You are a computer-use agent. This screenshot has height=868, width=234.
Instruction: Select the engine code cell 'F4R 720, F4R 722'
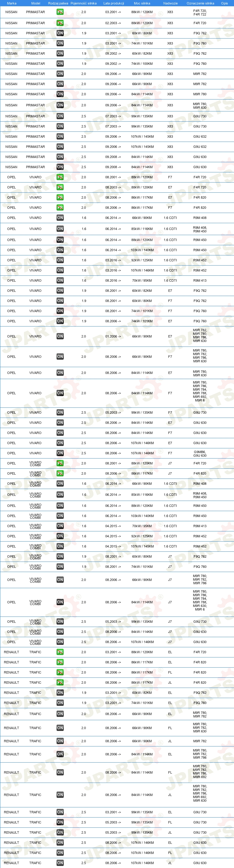point(200,13)
